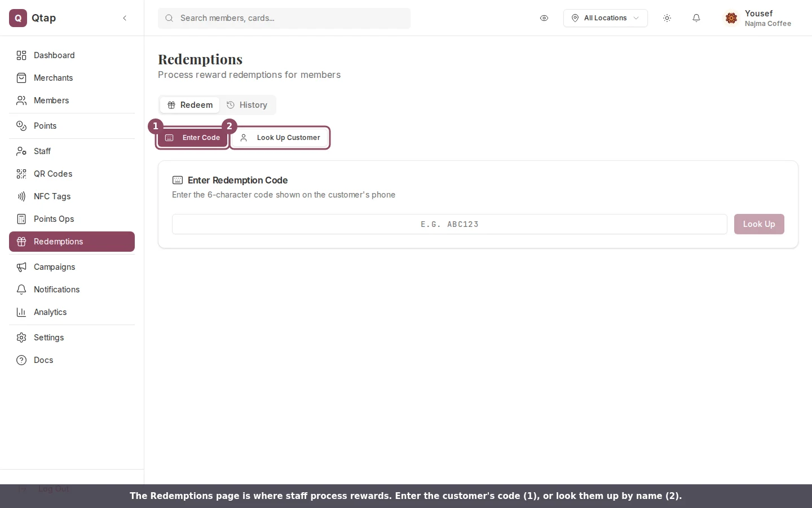This screenshot has width=812, height=508.
Task: Click the keyboard icon in Enter Code
Action: click(169, 138)
